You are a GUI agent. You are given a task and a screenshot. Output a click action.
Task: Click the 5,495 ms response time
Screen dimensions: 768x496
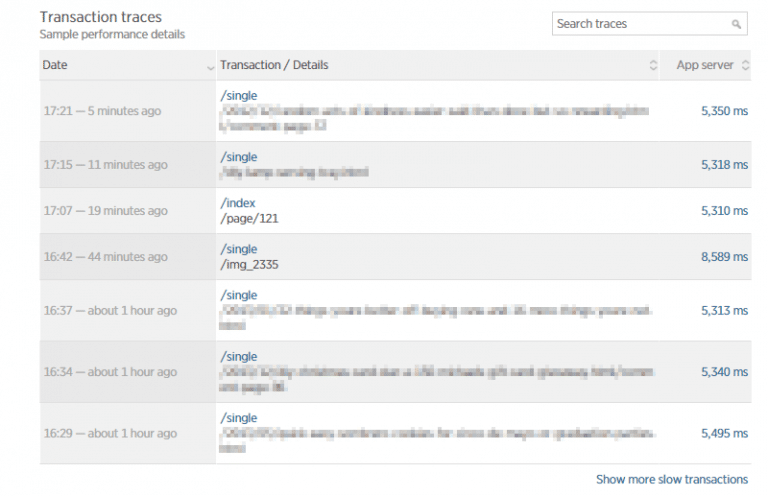725,434
